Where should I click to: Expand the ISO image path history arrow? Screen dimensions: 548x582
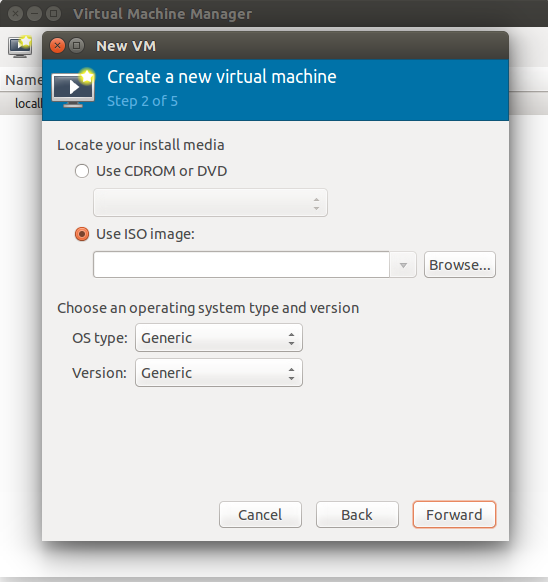(x=403, y=265)
